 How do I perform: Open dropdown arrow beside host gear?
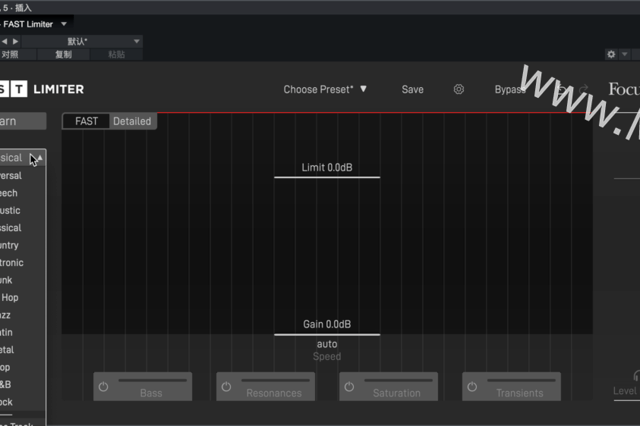pyautogui.click(x=624, y=54)
